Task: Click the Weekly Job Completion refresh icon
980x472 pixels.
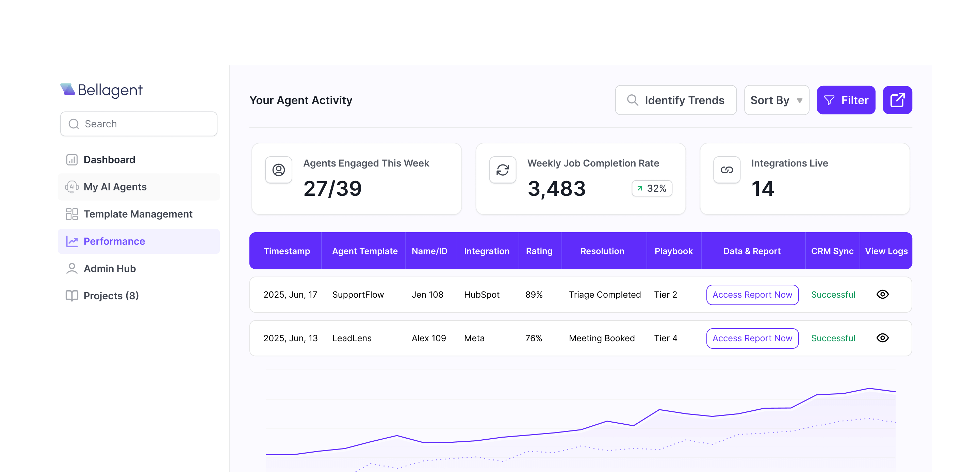Action: [x=502, y=170]
